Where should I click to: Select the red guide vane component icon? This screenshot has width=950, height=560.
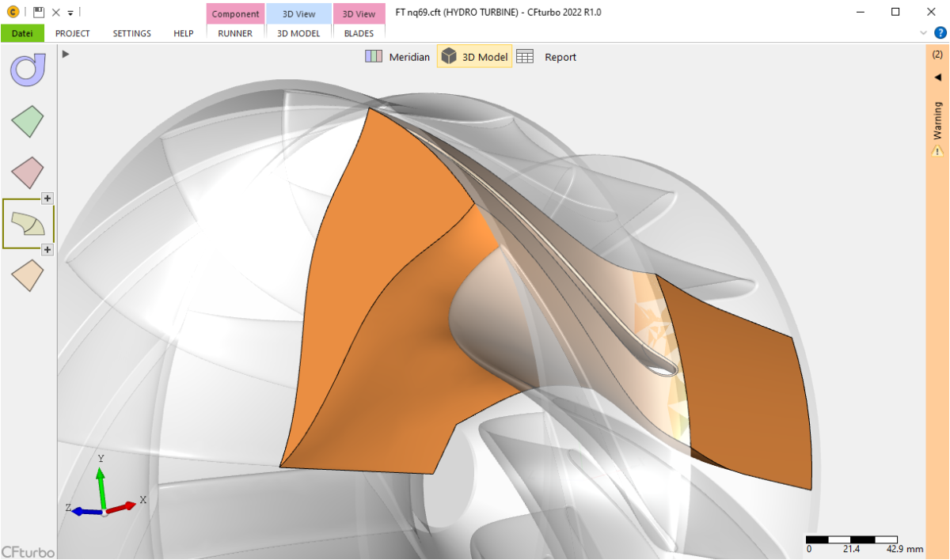coord(28,172)
